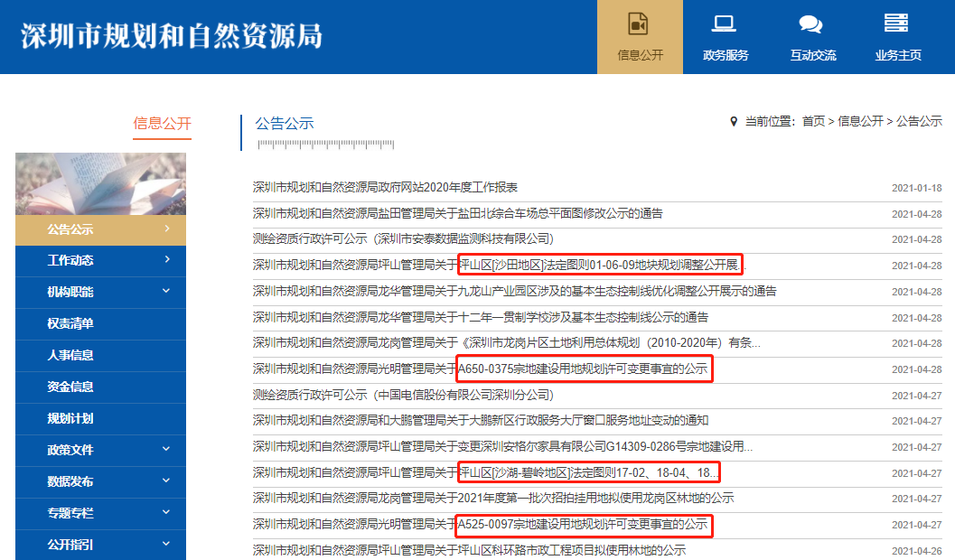The height and width of the screenshot is (560, 955).
Task: Open the 人事信息 sidebar item
Action: tap(70, 355)
